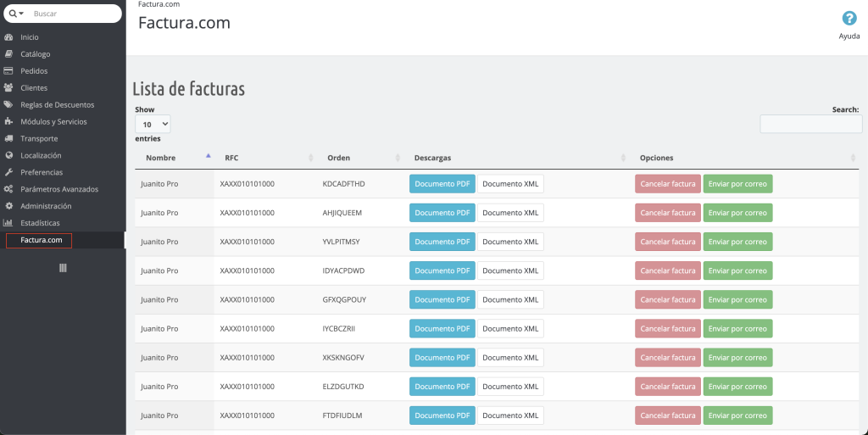Screen dimensions: 868x435
Task: Click Juanito Pro in IYCBCZRII row
Action: pyautogui.click(x=159, y=329)
